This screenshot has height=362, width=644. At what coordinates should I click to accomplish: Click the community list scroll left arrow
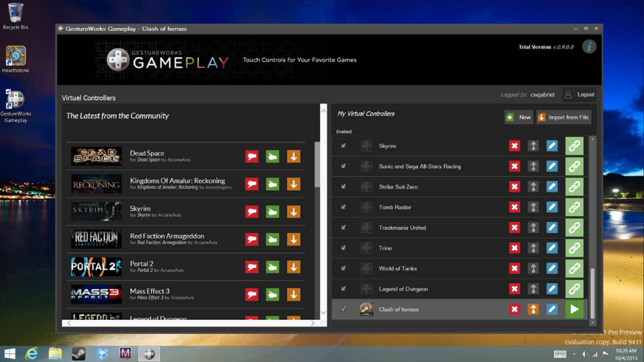(69, 323)
